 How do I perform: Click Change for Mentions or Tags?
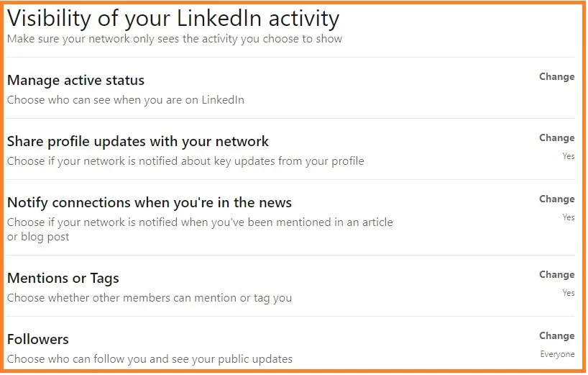[556, 275]
